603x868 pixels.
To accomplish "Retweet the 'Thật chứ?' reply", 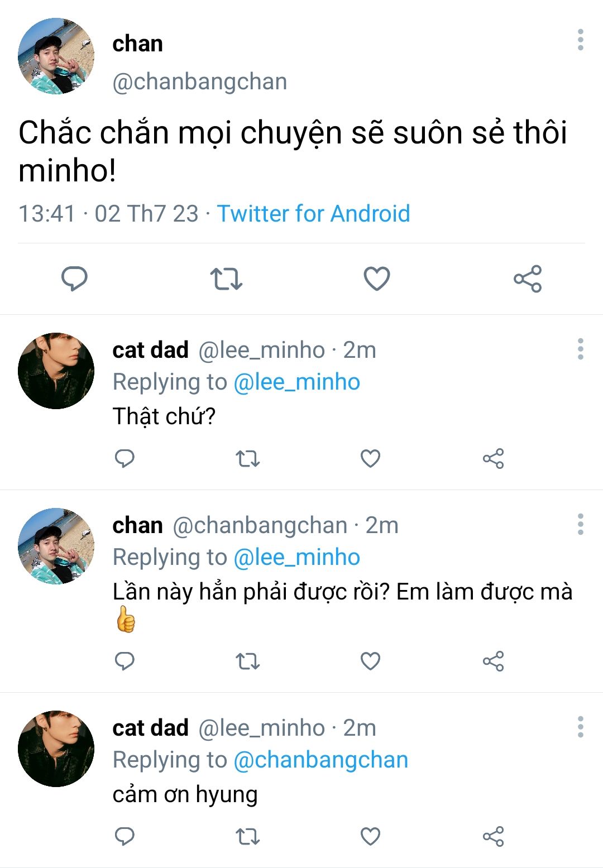I will [247, 459].
